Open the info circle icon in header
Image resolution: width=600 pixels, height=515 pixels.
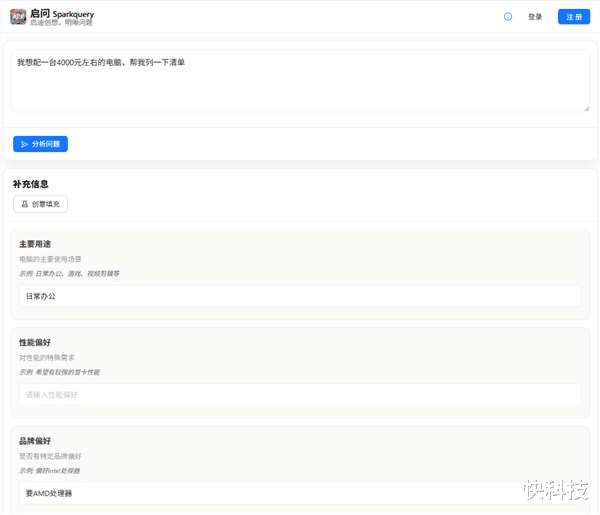[508, 16]
